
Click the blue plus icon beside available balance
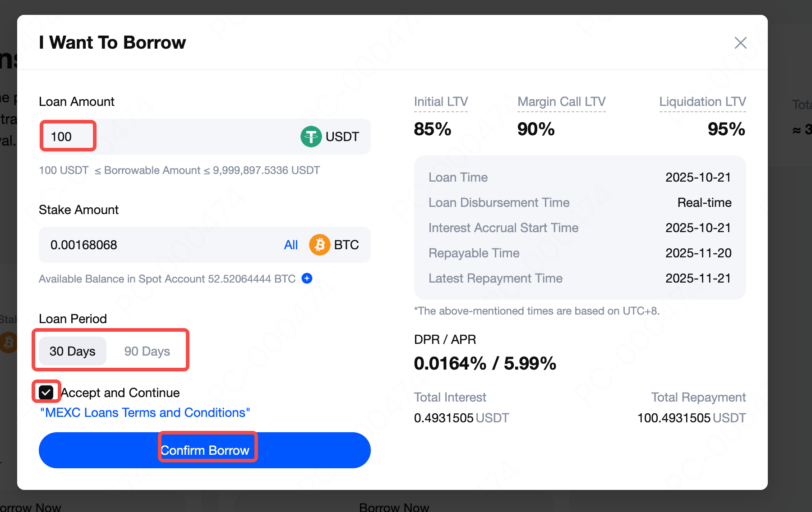coord(307,279)
